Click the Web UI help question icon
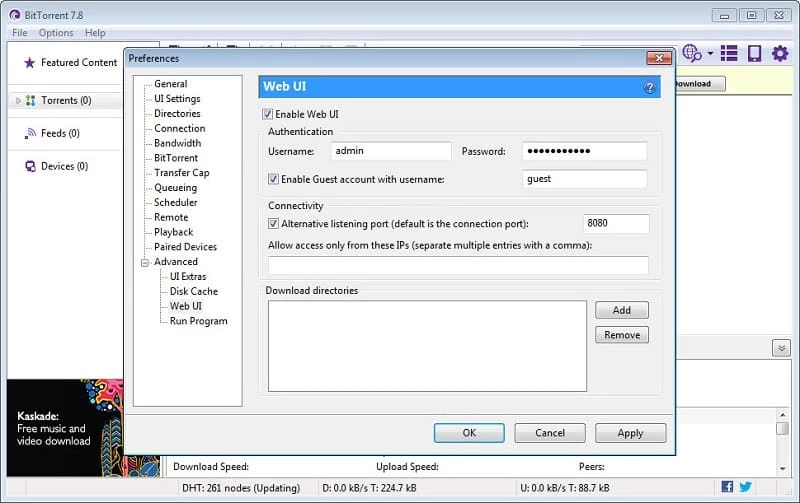This screenshot has width=800, height=503. coord(649,88)
